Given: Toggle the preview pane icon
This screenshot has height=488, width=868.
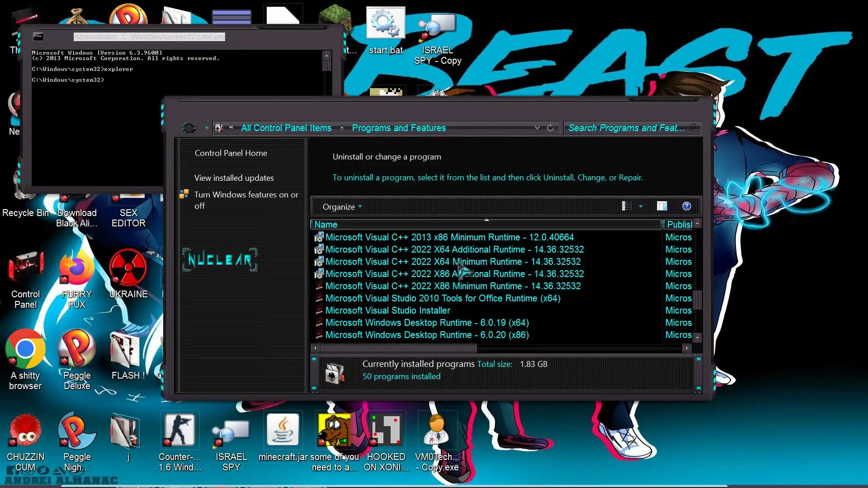Looking at the screenshot, I should [662, 206].
